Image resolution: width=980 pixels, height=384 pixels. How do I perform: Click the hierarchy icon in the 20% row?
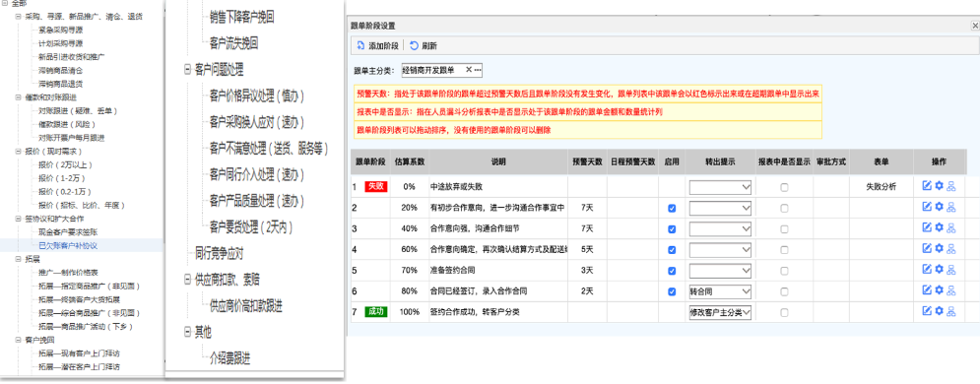(x=951, y=208)
